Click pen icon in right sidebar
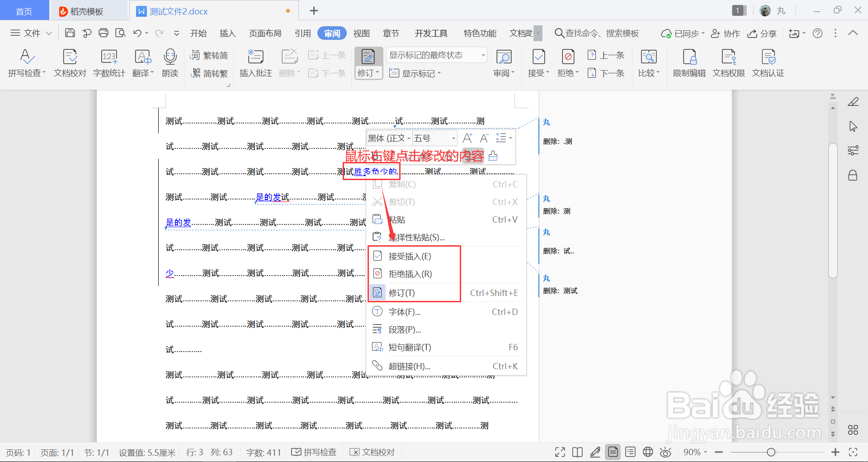The height and width of the screenshot is (462, 868). 853,102
